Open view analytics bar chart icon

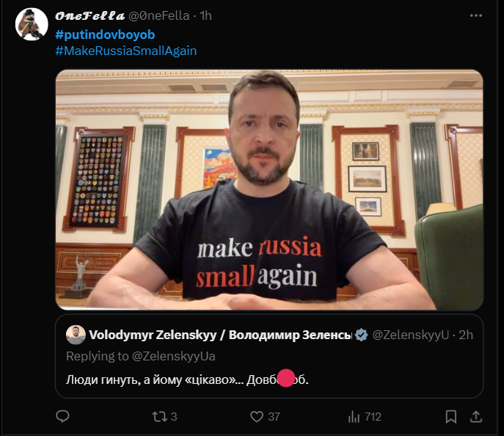coord(355,416)
